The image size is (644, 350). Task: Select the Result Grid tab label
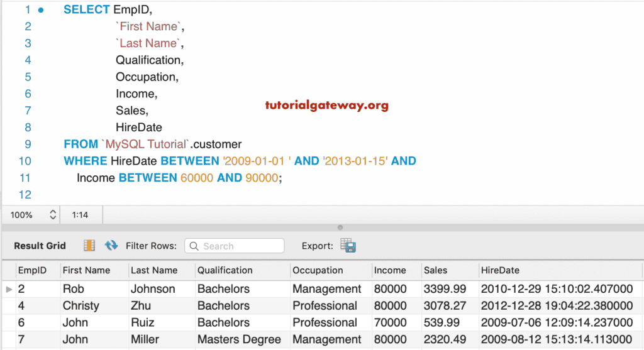point(40,246)
